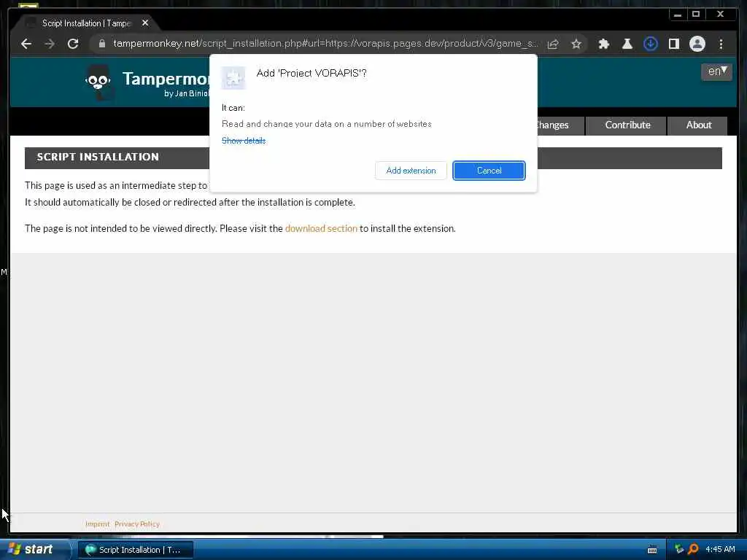Open the Chrome three-dot menu
This screenshot has height=560, width=747.
[721, 44]
